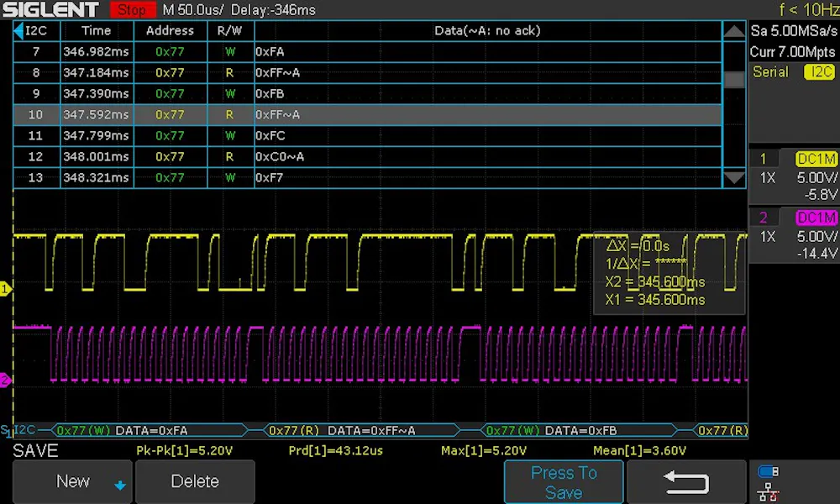The width and height of the screenshot is (840, 504).
Task: Select channel 2 DC1M coupling label
Action: [816, 218]
